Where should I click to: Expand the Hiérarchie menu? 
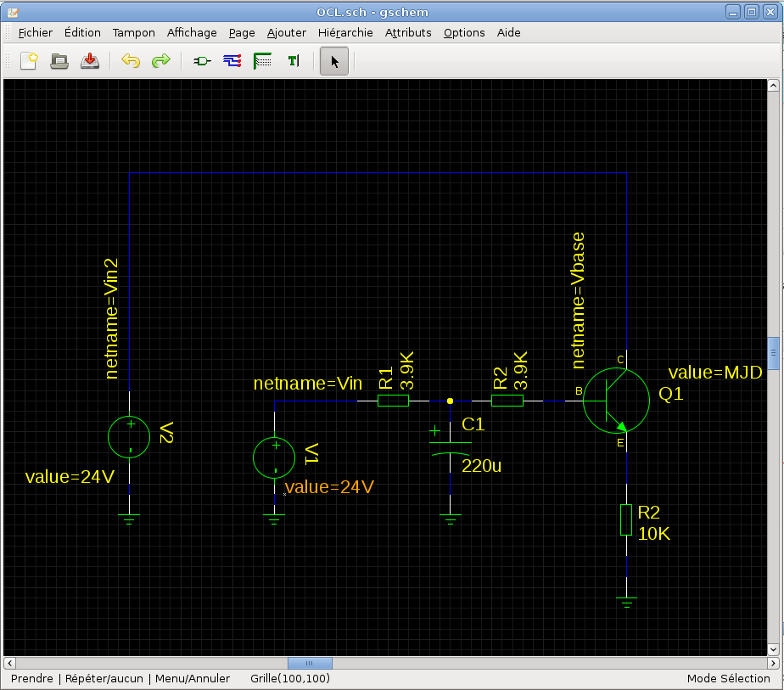click(x=345, y=32)
